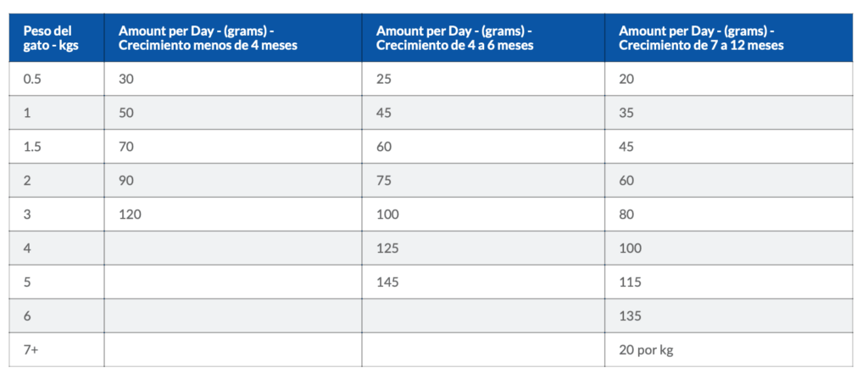Click the 30 grams cell in first row
Image resolution: width=868 pixels, height=379 pixels.
[x=233, y=79]
